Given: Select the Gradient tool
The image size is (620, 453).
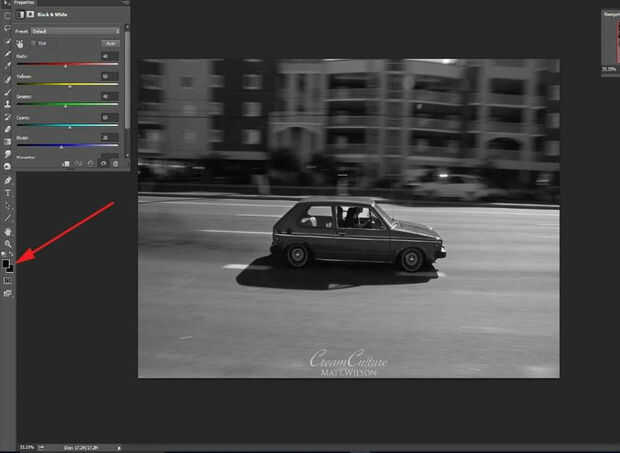Looking at the screenshot, I should 7,142.
